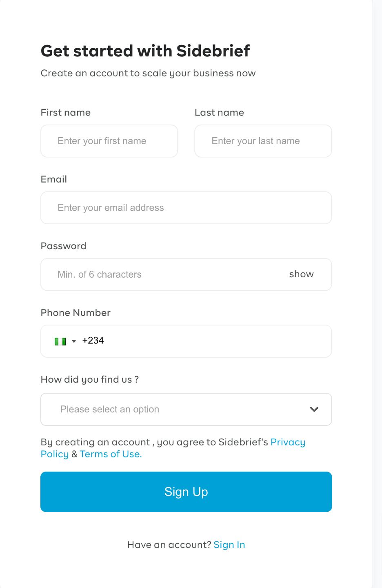Screen dimensions: 382x588
Task: Submit the form with Sign Up button
Action: (186, 492)
